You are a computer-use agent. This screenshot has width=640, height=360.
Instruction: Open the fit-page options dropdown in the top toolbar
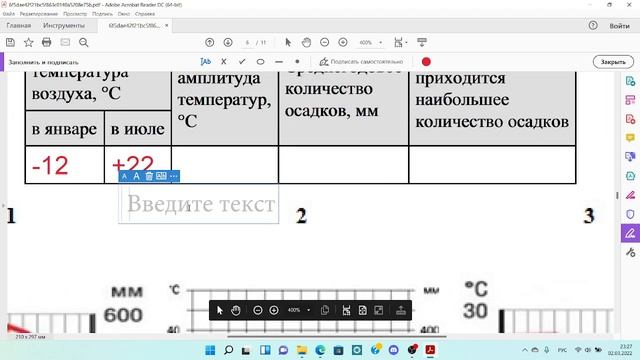[400, 42]
